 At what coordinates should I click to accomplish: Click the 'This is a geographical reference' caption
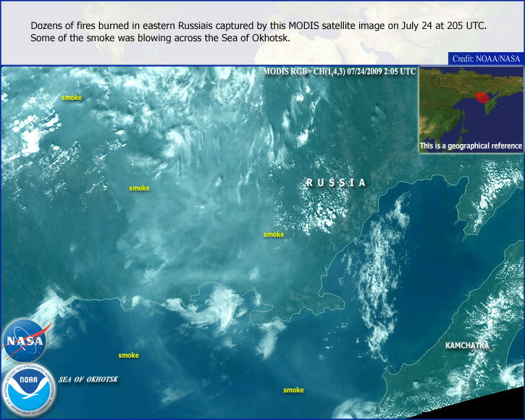(471, 146)
